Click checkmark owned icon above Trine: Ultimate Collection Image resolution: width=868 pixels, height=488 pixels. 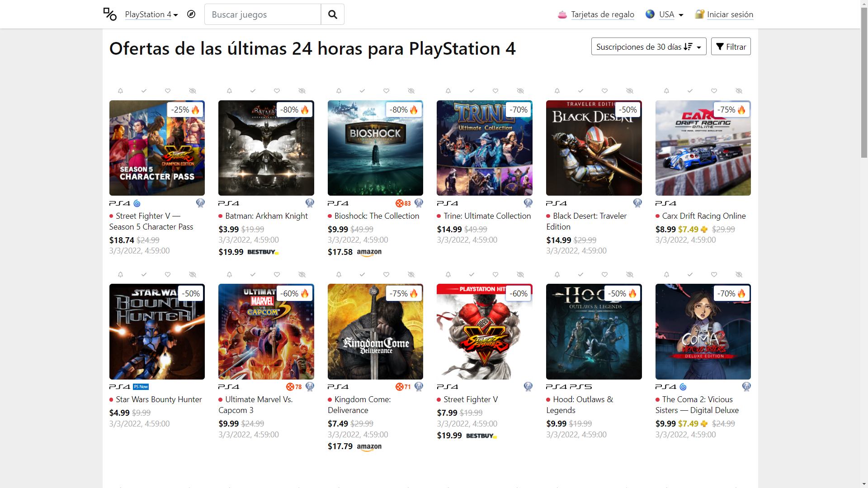[472, 91]
